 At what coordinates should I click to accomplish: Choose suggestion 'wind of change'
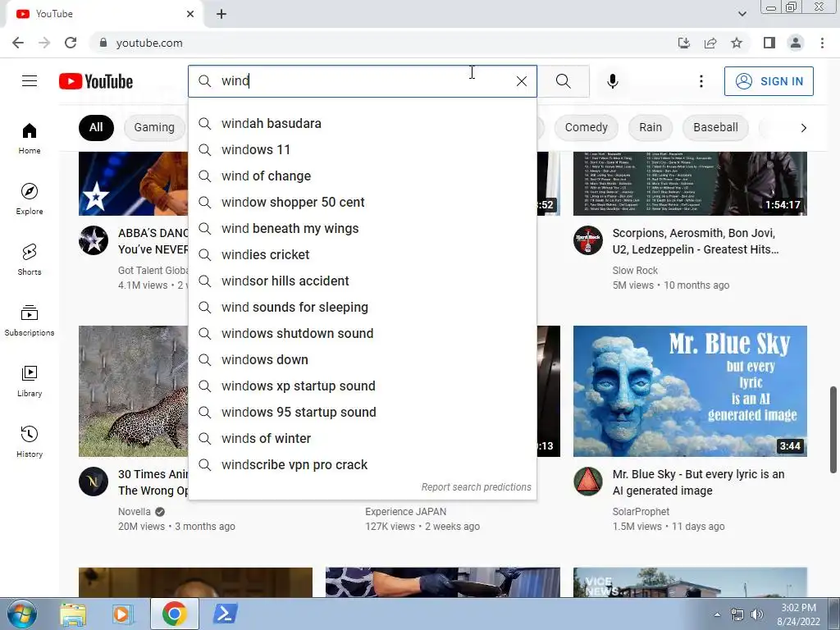pos(362,176)
